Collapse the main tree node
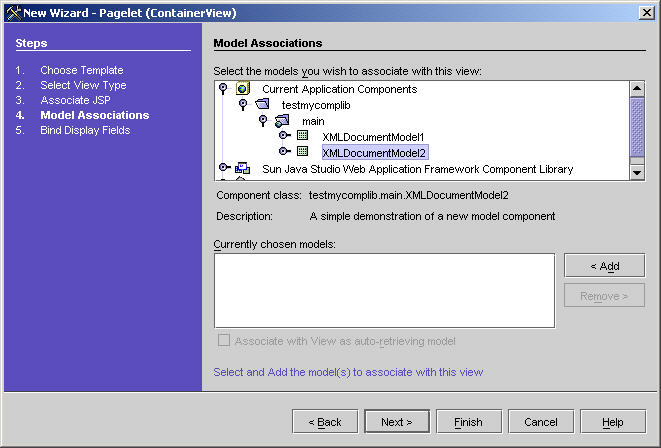This screenshot has height=448, width=661. click(263, 120)
